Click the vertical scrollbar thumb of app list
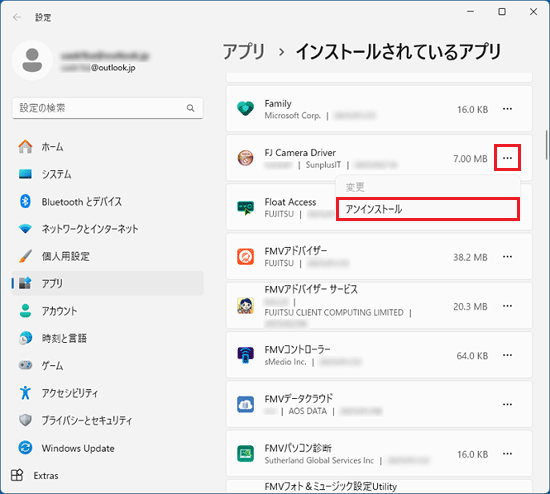 point(546,145)
